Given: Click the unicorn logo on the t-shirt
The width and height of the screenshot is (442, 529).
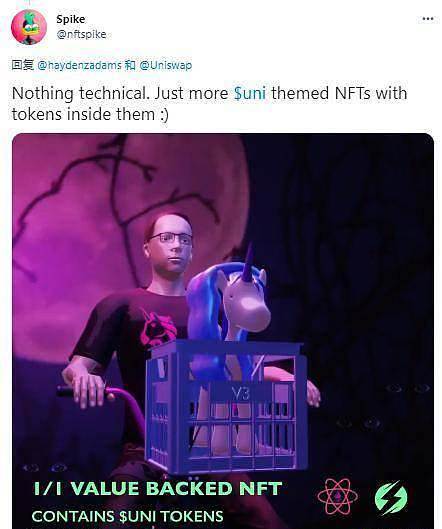Looking at the screenshot, I should (159, 328).
